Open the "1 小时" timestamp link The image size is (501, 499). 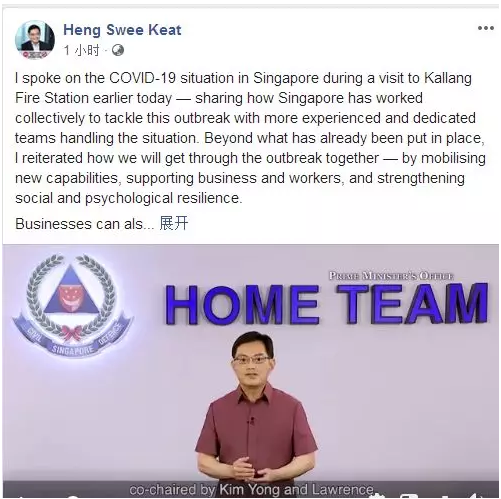pyautogui.click(x=82, y=50)
